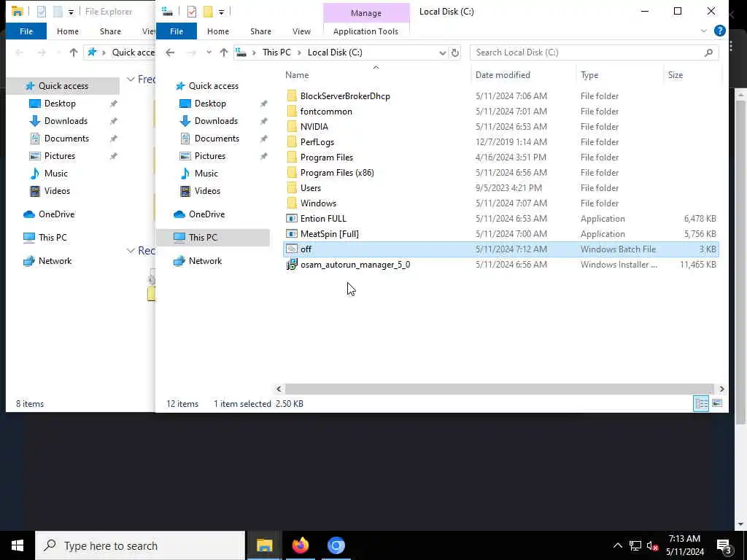Click the chevron after This PC in address bar
The width and height of the screenshot is (747, 560).
coord(299,52)
